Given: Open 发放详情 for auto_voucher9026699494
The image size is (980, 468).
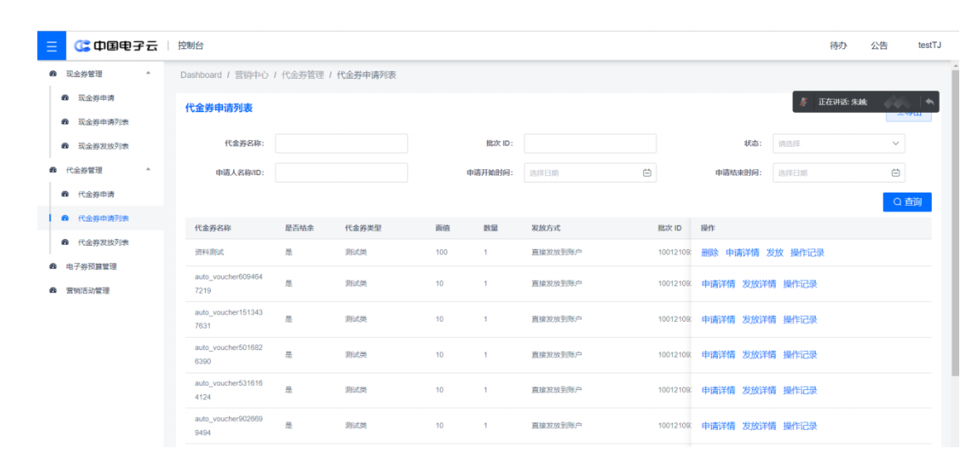Looking at the screenshot, I should point(758,426).
